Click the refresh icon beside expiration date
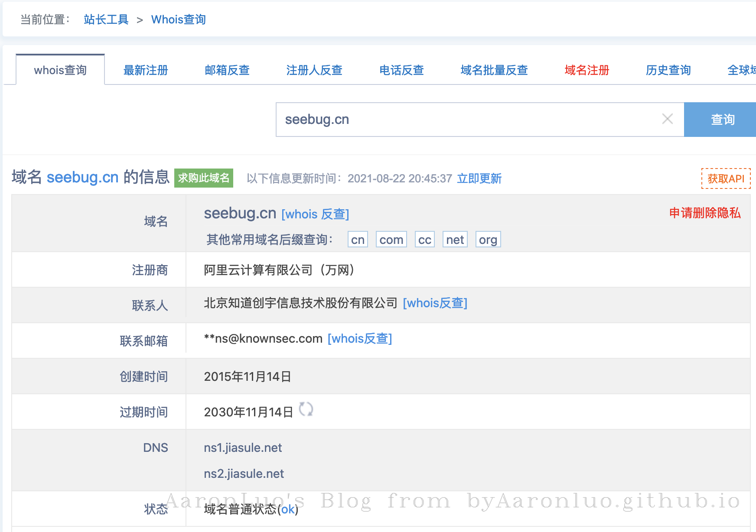The image size is (756, 532). [306, 409]
